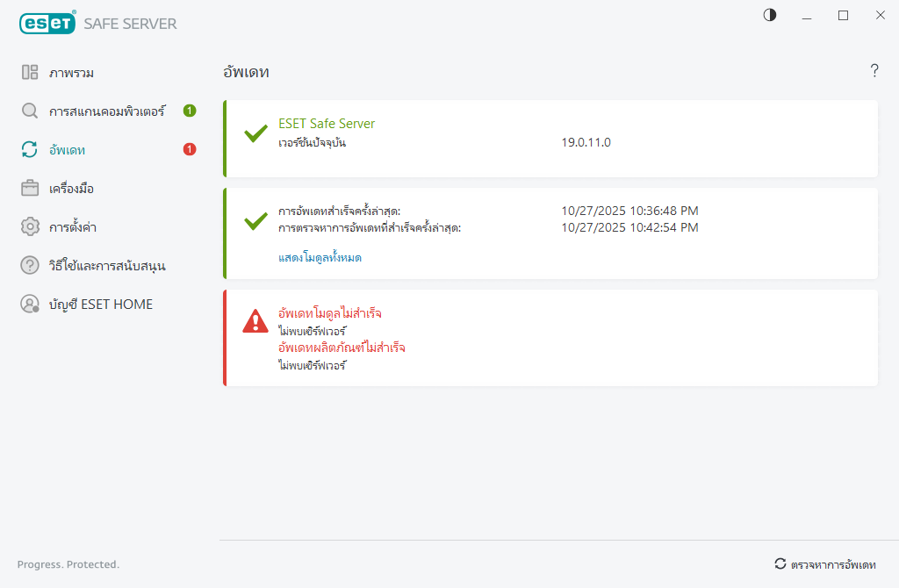Open การตั้งค่า settings gear icon

(30, 226)
